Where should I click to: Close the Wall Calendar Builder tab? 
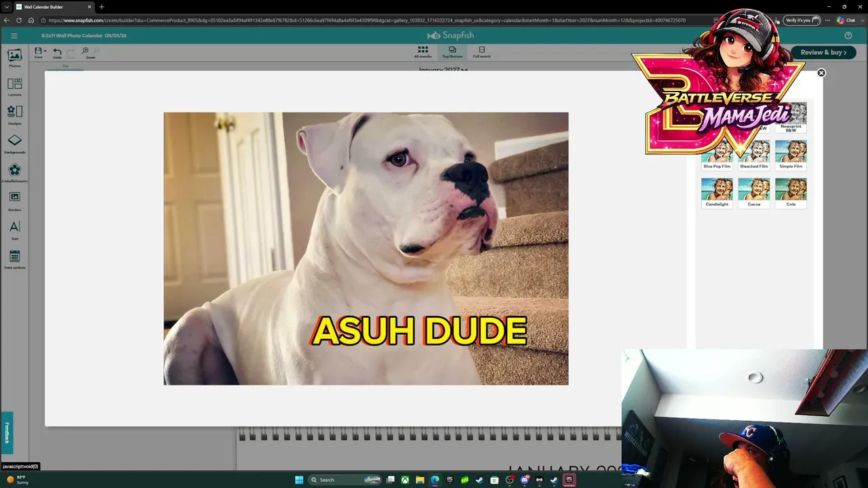tap(89, 7)
